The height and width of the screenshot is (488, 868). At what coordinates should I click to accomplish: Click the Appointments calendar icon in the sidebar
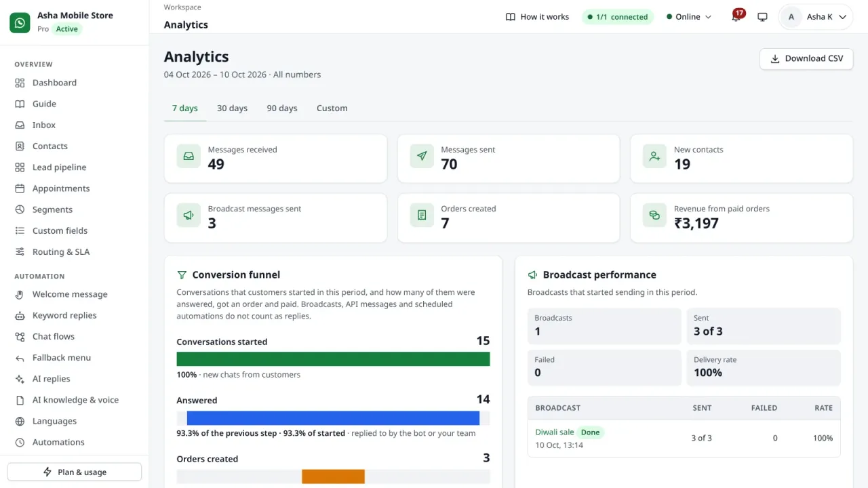point(20,188)
